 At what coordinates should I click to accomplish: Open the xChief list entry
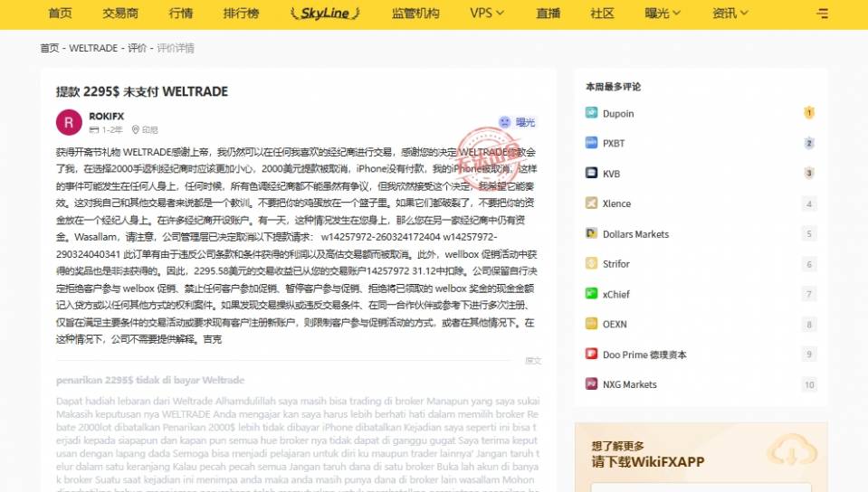616,295
